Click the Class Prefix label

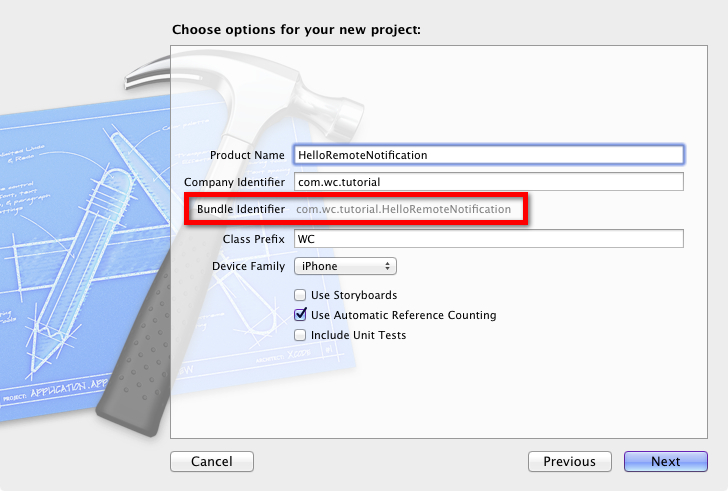coord(254,239)
